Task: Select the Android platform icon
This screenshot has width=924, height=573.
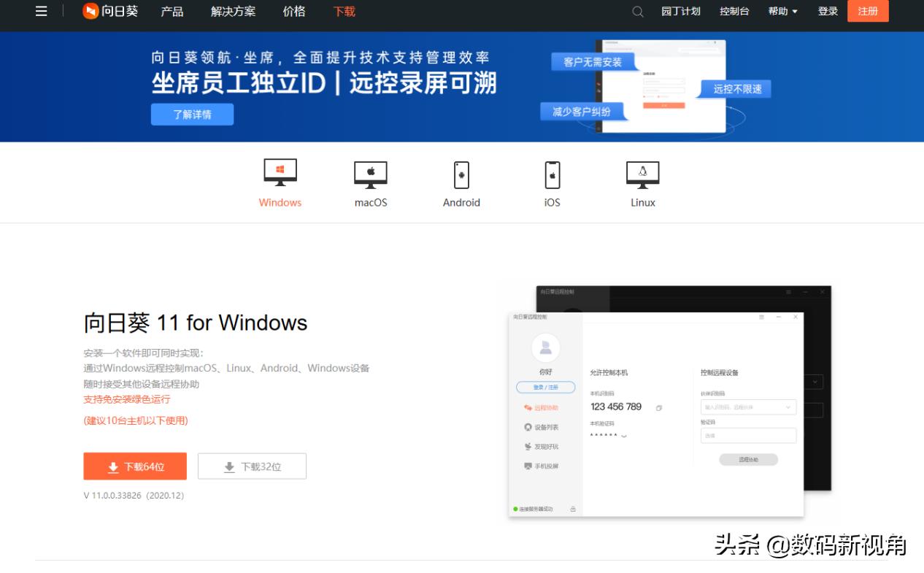Action: point(461,175)
